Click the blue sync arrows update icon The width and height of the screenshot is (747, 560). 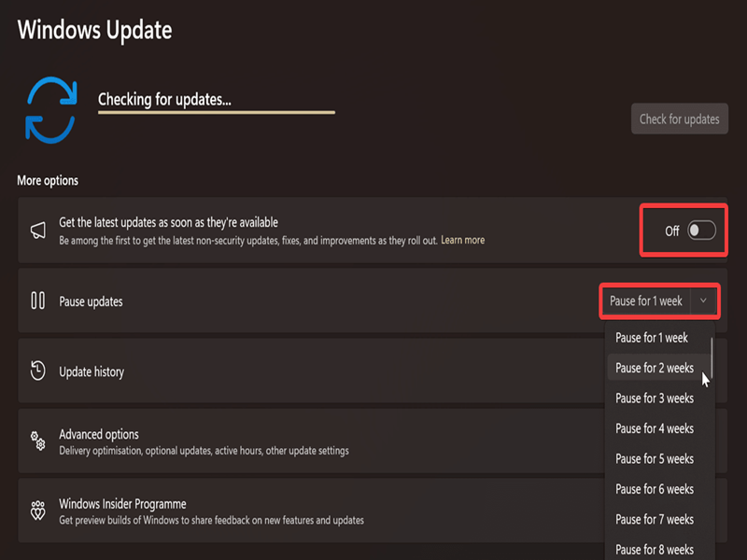click(51, 110)
